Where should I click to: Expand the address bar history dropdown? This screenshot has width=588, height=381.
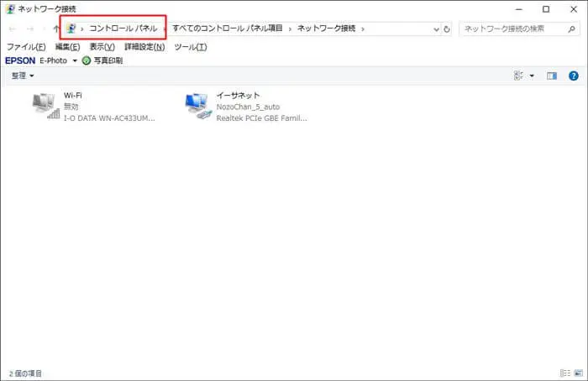click(435, 29)
